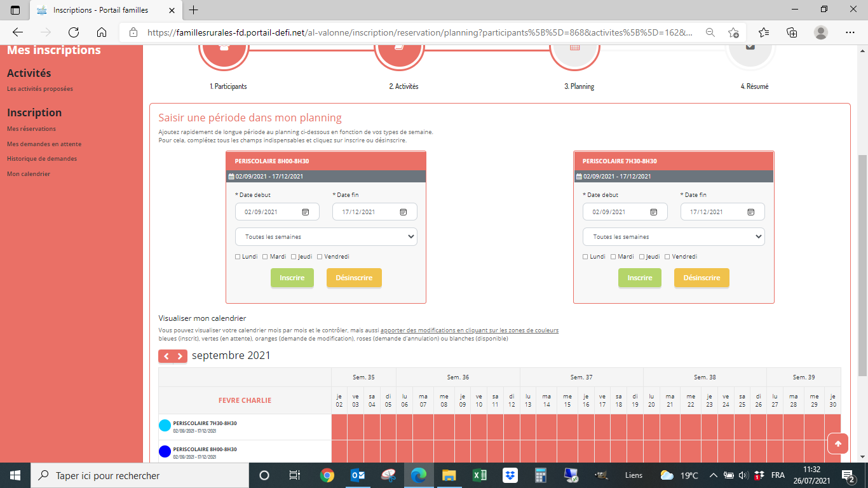Viewport: 868px width, 488px height.
Task: Go to Mon calendrier sidebar item
Action: [29, 174]
